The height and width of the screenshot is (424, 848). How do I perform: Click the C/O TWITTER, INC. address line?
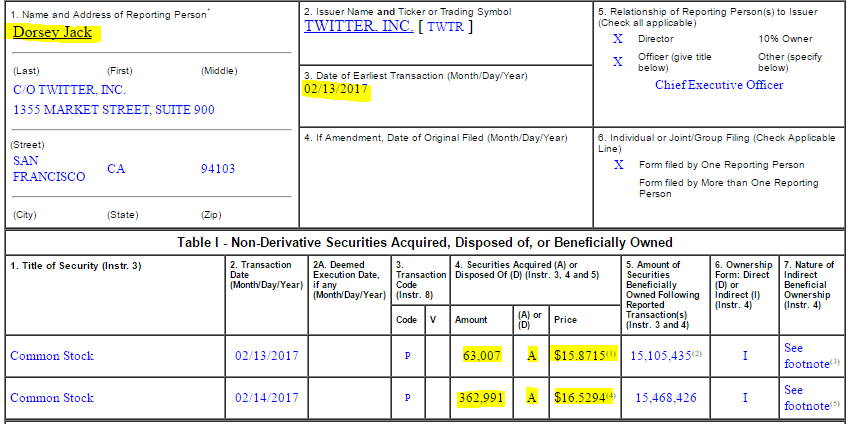69,90
